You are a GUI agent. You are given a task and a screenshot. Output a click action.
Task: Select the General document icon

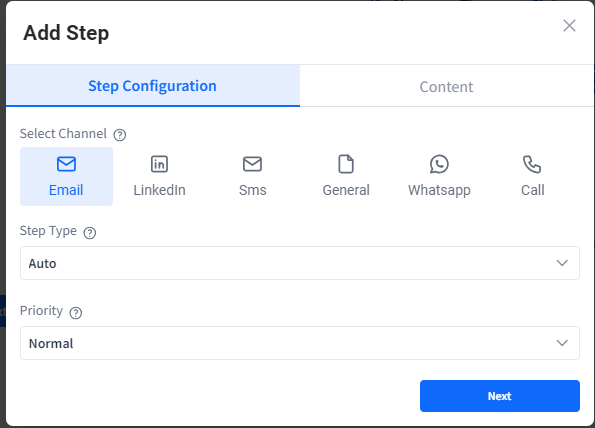346,164
